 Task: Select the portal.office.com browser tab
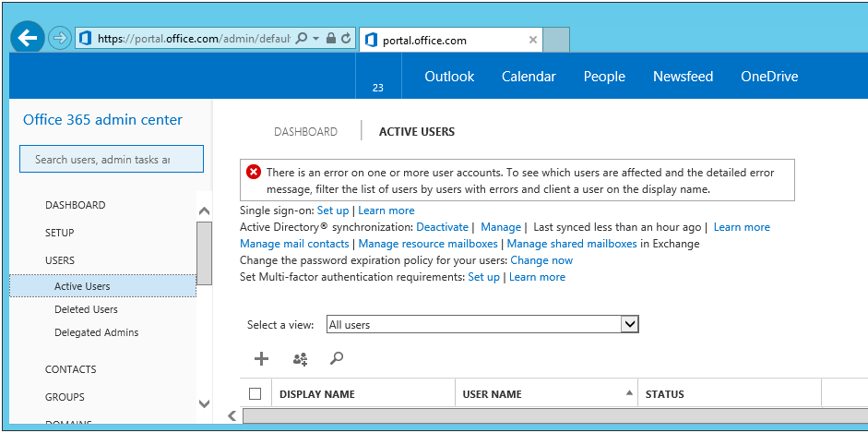click(x=451, y=40)
